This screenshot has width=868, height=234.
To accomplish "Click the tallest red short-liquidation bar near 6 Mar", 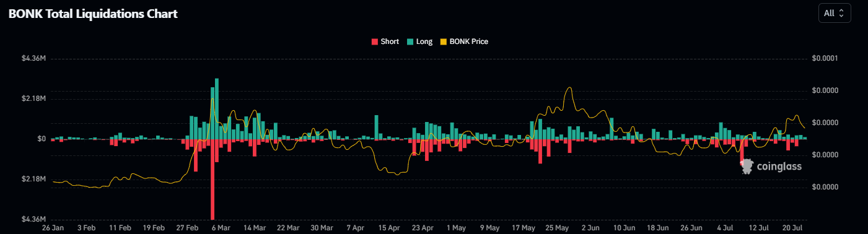I will [x=213, y=180].
